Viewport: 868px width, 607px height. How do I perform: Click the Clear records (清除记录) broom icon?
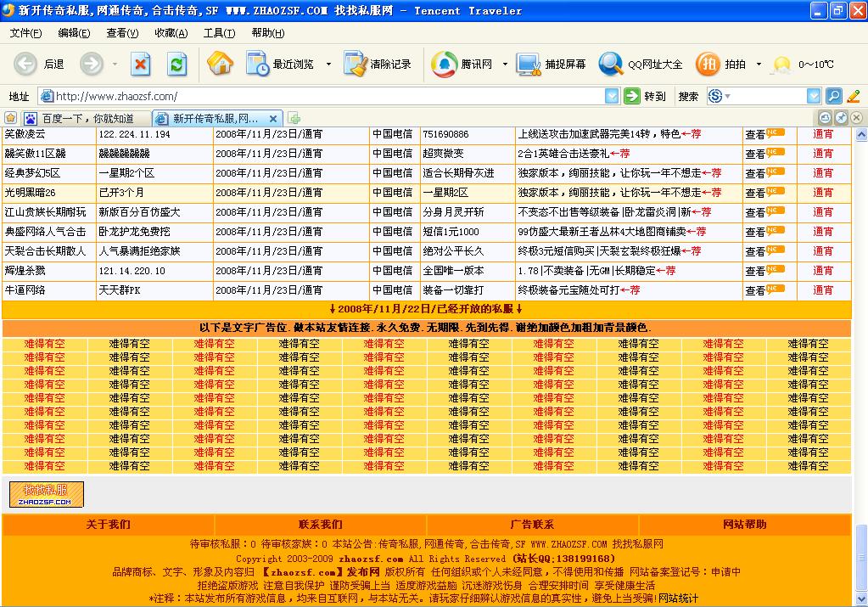(x=355, y=64)
